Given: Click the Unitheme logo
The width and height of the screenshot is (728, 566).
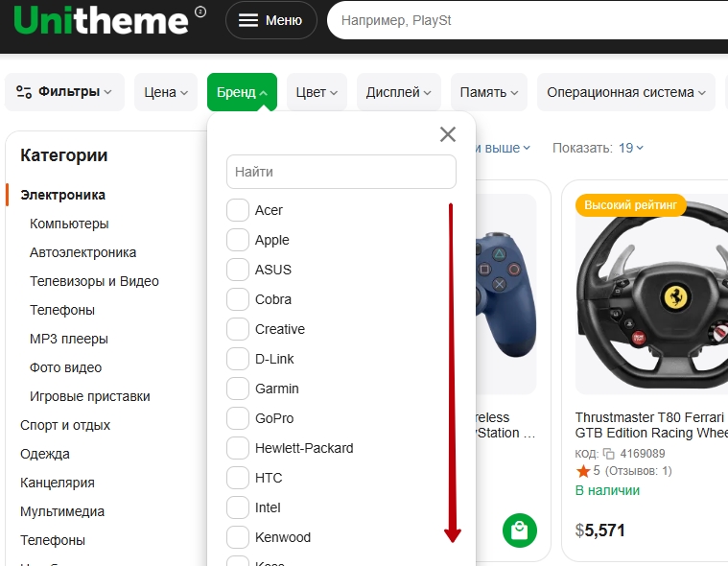Looking at the screenshot, I should pyautogui.click(x=102, y=20).
